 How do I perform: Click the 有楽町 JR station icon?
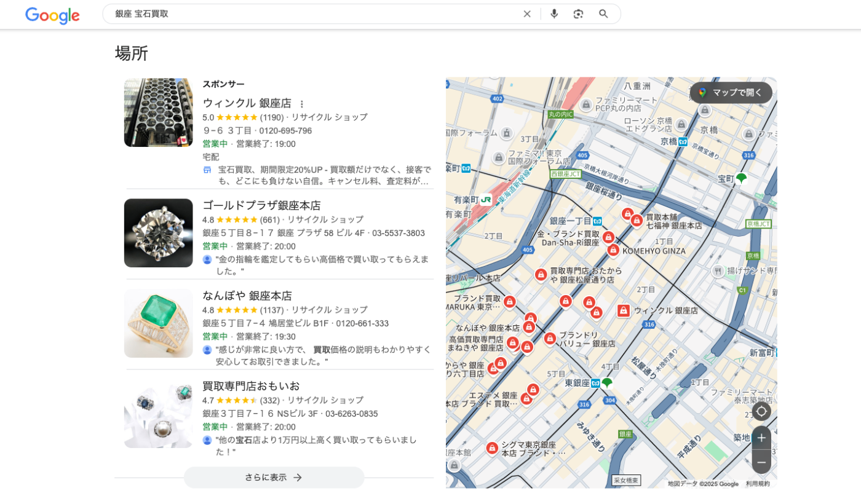(x=486, y=199)
